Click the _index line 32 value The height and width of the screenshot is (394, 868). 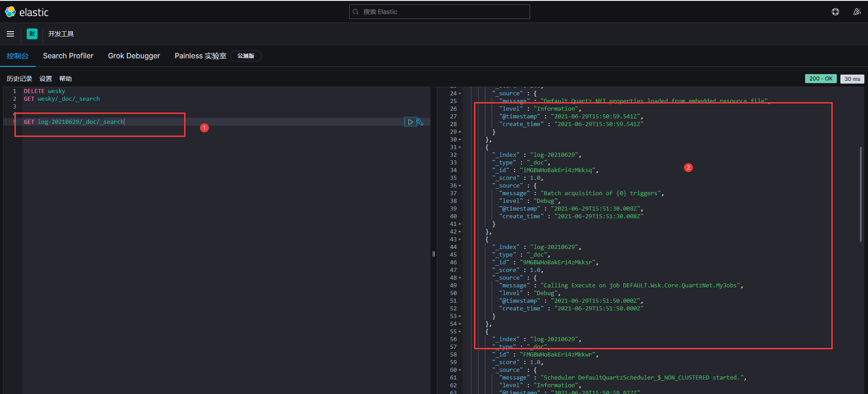[x=554, y=155]
